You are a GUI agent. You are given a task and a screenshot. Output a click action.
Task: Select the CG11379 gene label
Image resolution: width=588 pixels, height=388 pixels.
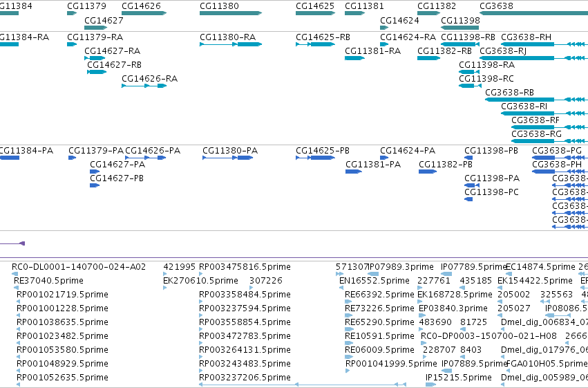pyautogui.click(x=86, y=6)
